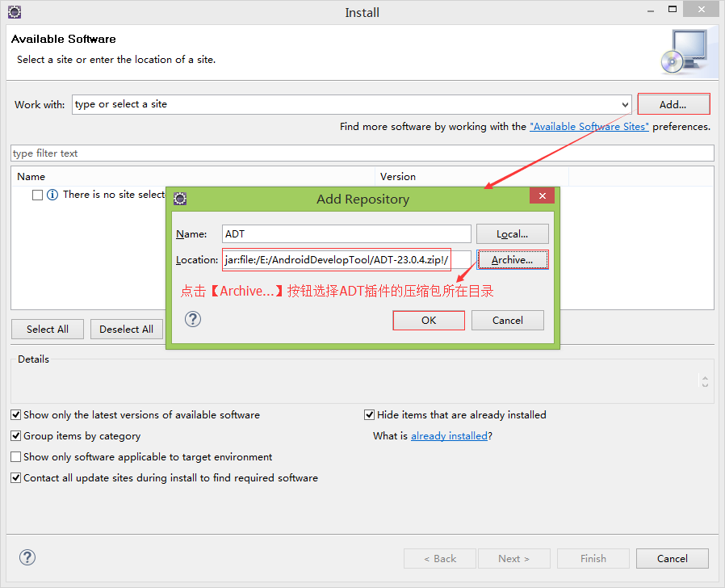Click Select All button
Viewport: 725px width, 588px height.
(48, 330)
